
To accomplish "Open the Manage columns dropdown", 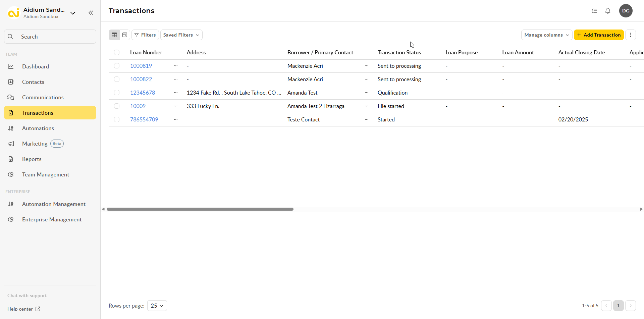I will click(547, 35).
